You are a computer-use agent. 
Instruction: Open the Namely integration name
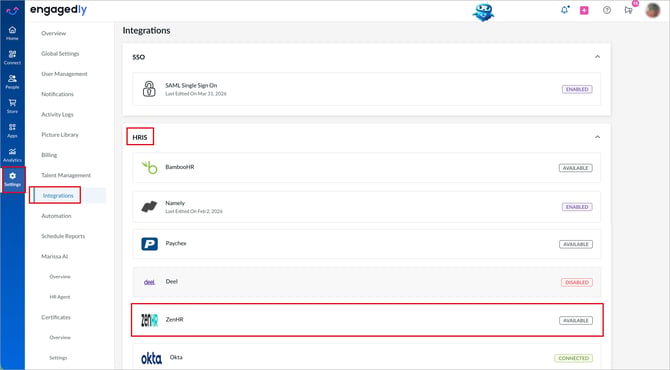point(175,203)
